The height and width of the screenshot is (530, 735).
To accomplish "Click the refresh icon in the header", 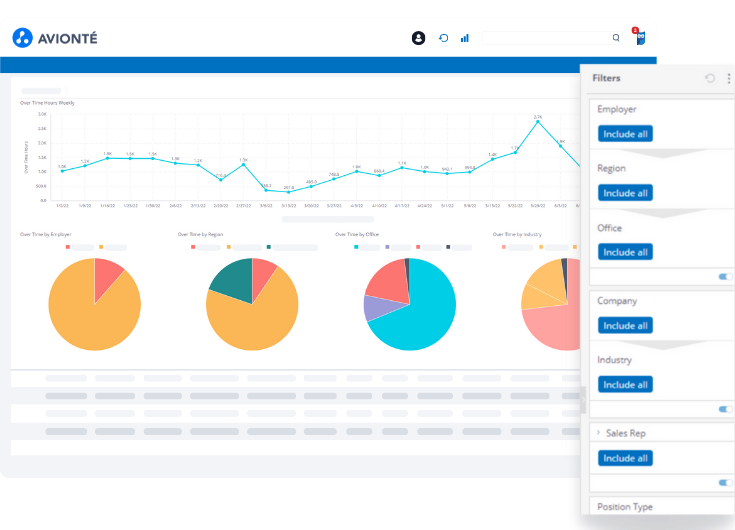I will [x=443, y=38].
